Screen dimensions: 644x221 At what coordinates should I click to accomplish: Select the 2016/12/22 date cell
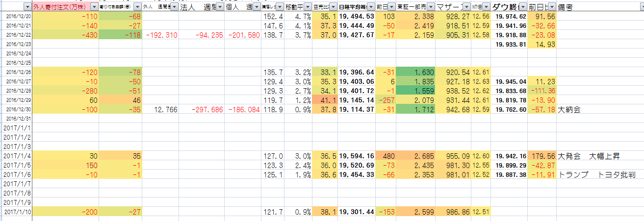pyautogui.click(x=15, y=35)
